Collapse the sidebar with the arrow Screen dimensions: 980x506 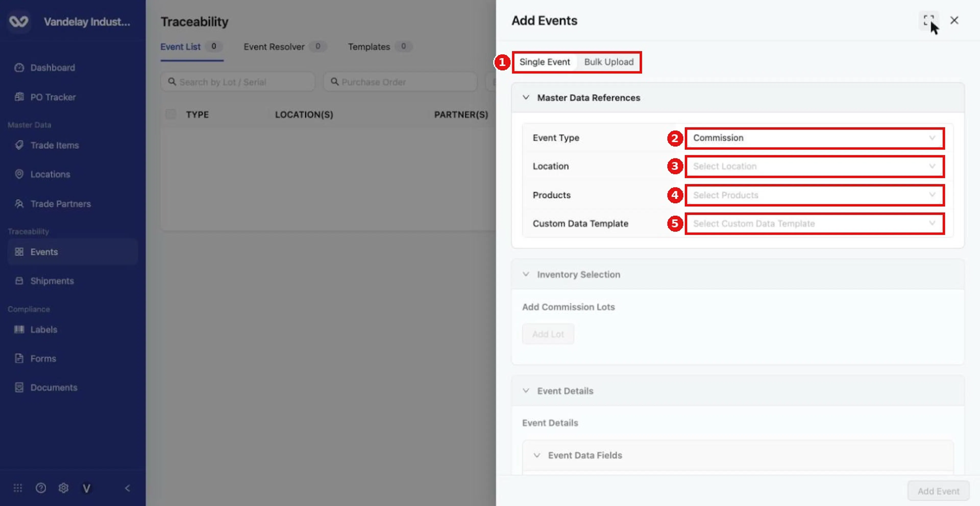pyautogui.click(x=127, y=488)
